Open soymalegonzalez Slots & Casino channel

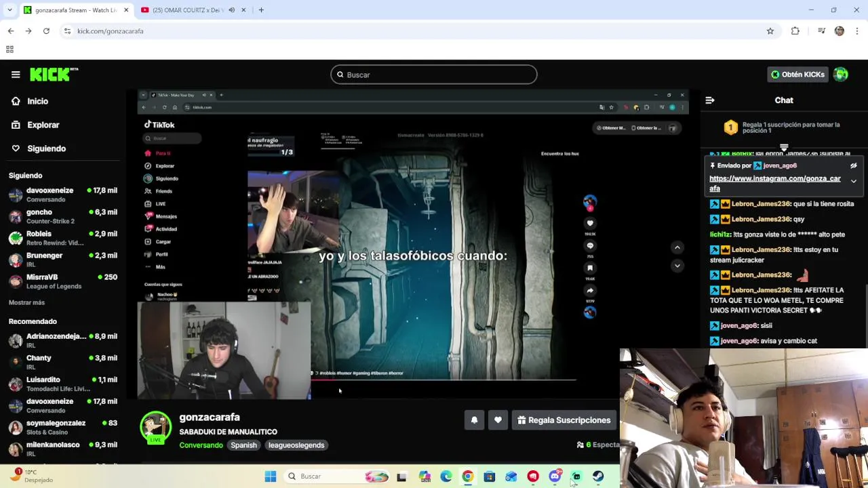click(62, 427)
